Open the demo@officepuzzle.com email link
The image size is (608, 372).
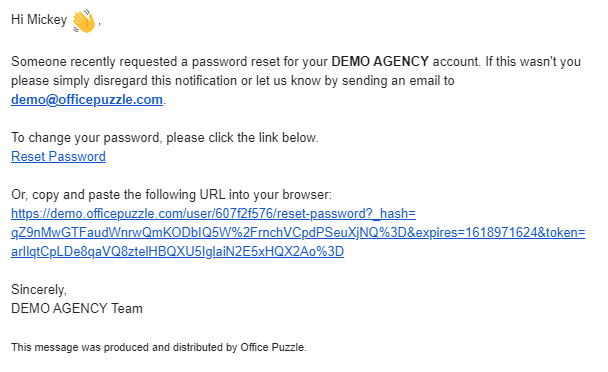coord(87,100)
